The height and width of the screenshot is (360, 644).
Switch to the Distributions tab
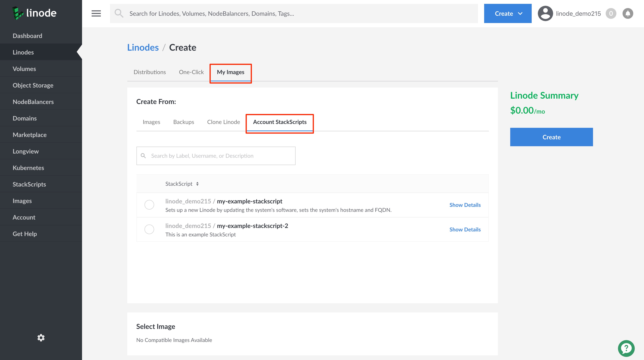point(149,72)
